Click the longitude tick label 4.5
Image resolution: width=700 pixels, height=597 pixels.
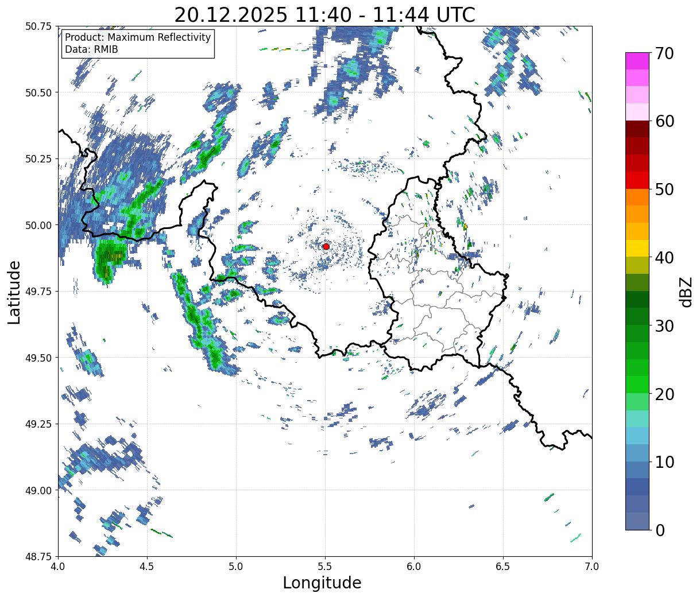click(147, 566)
